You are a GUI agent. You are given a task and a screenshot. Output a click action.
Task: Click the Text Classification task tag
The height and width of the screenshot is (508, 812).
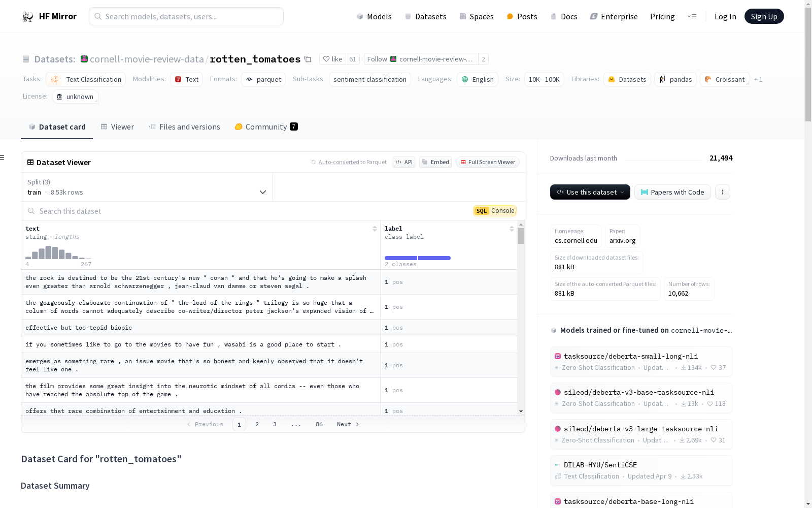click(x=86, y=79)
